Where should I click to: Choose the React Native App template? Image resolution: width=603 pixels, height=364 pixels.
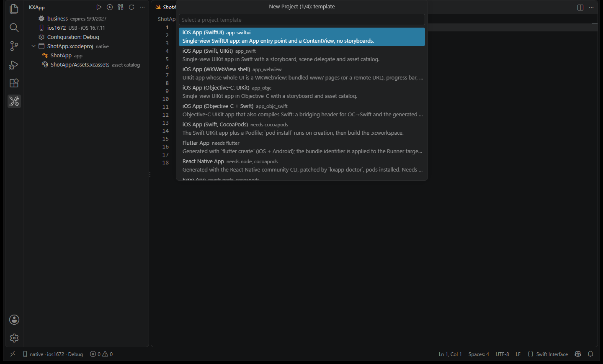coord(301,166)
